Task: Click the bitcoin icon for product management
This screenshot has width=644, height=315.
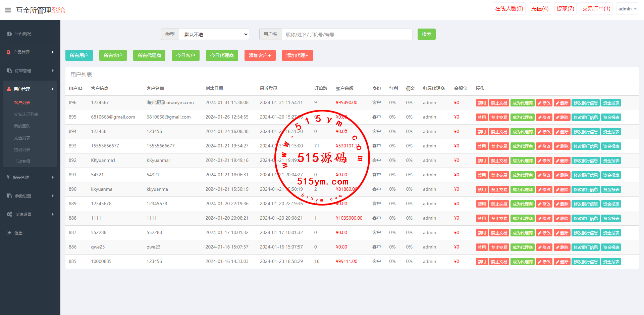Action: [9, 52]
